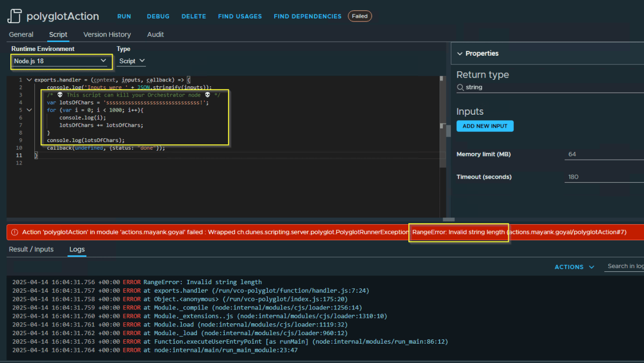
Task: Click the Failed status badge
Action: pos(360,16)
